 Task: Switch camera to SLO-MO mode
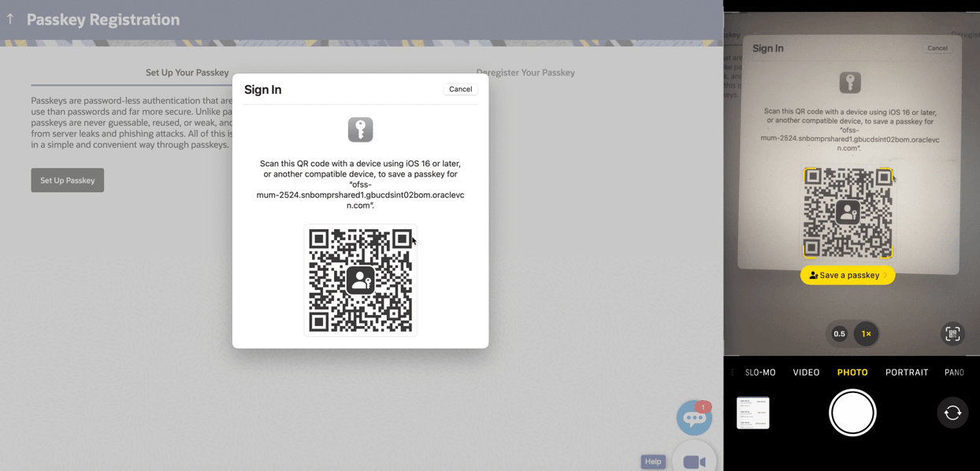pos(760,373)
